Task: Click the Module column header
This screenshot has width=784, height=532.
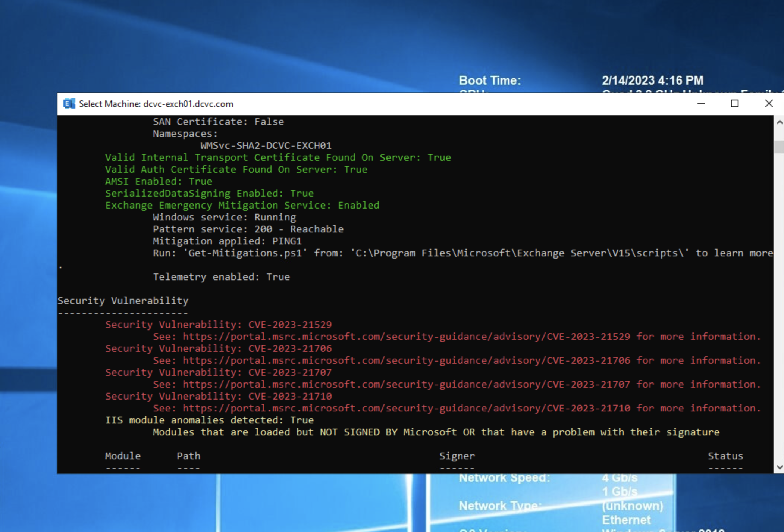Action: 123,456
